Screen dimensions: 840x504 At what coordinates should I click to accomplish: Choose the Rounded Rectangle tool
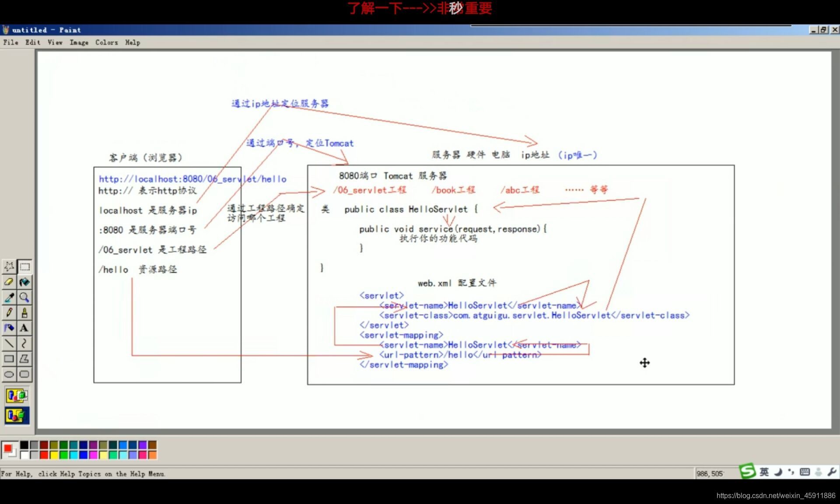click(24, 374)
